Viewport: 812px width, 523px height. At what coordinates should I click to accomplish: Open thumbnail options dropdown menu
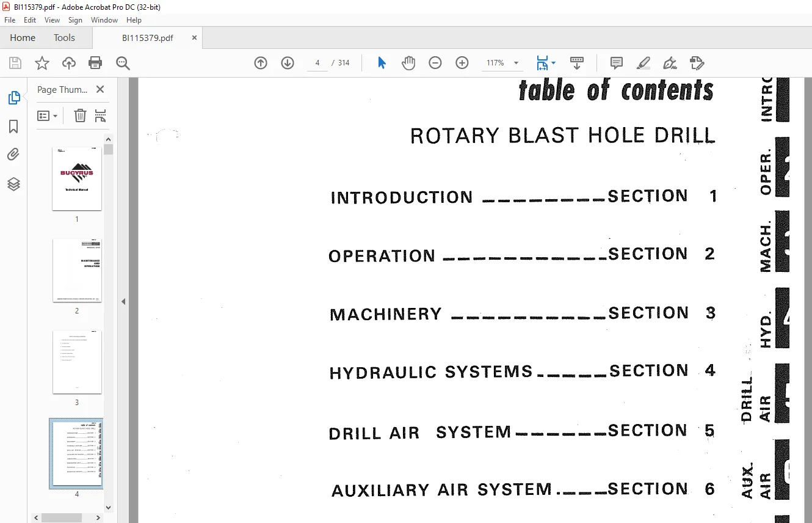pos(47,115)
